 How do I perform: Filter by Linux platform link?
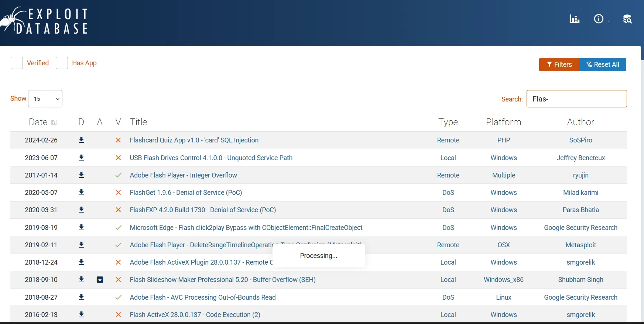coord(504,297)
